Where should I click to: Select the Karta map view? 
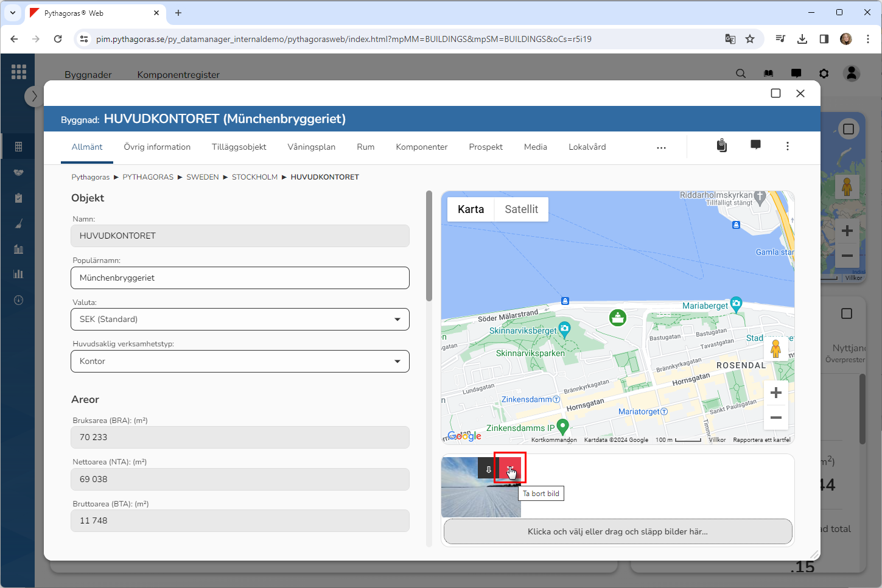471,209
